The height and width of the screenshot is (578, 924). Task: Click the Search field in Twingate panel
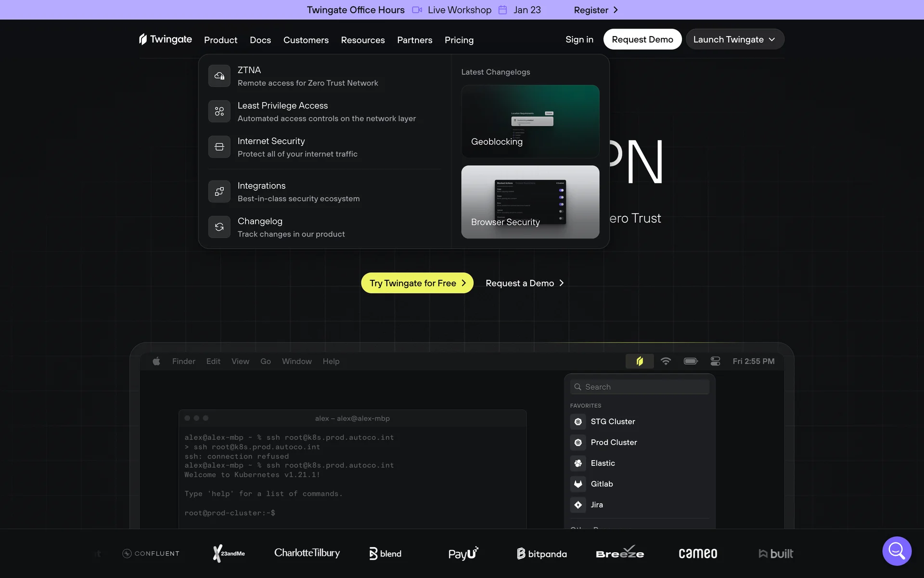640,387
